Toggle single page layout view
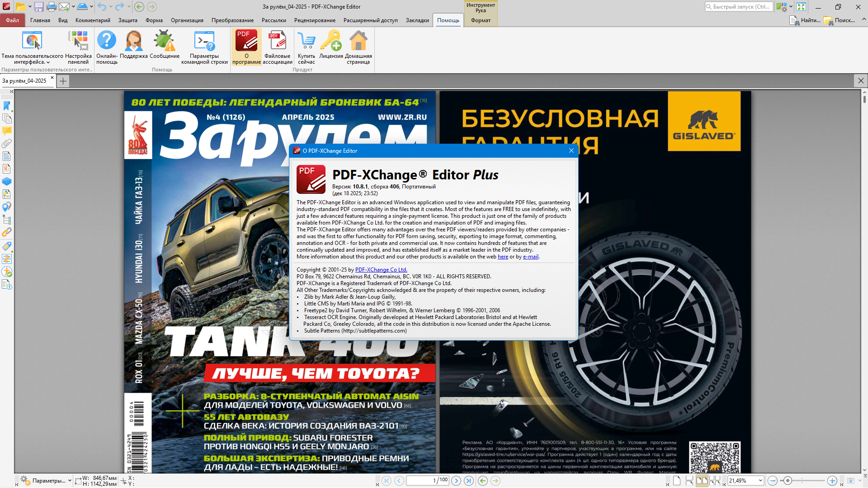 677,481
